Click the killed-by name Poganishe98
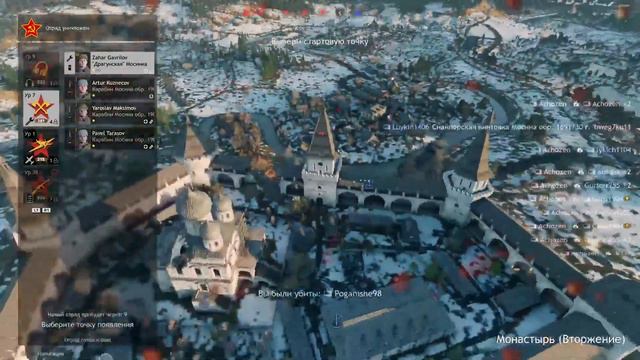640x360 pixels. point(358,293)
